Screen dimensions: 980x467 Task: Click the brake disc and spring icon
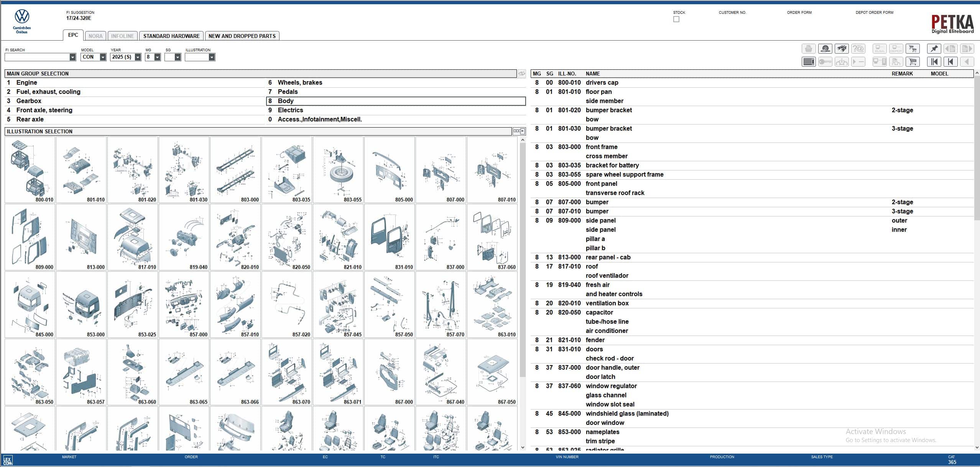point(825,49)
